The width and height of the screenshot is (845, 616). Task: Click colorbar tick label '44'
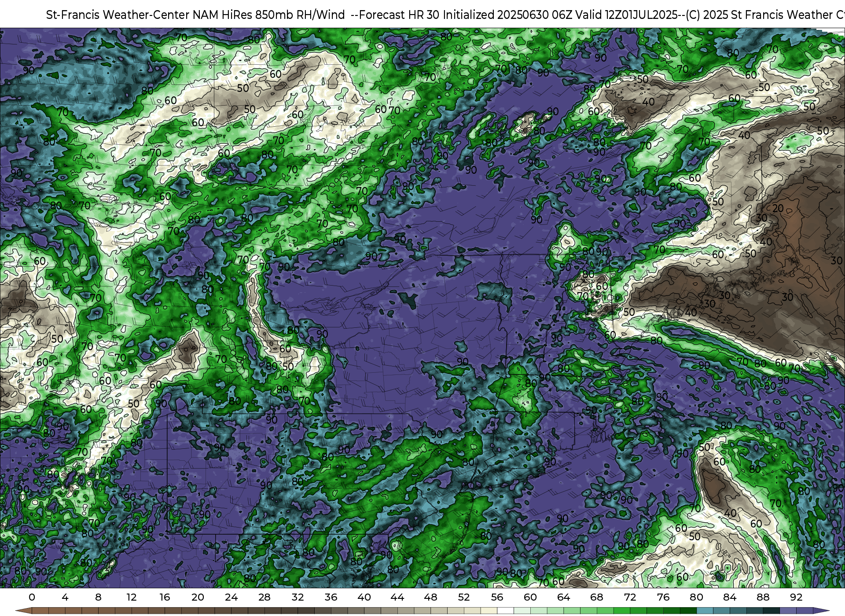(x=397, y=597)
